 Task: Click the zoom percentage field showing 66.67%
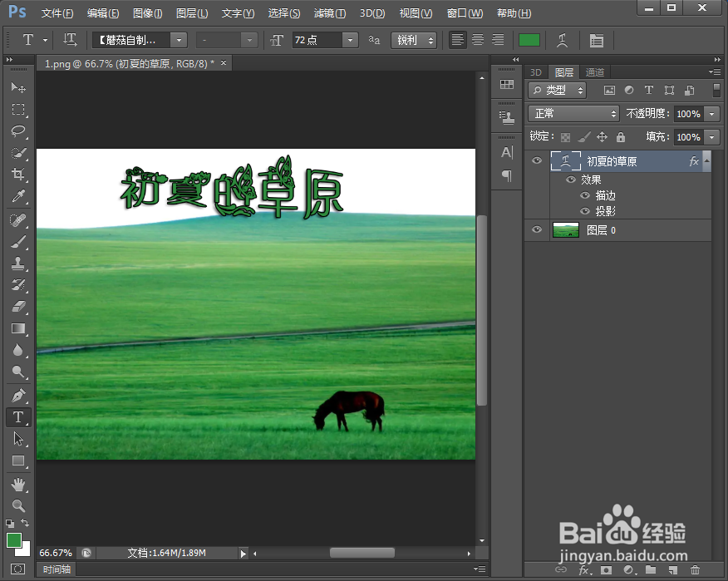point(56,552)
